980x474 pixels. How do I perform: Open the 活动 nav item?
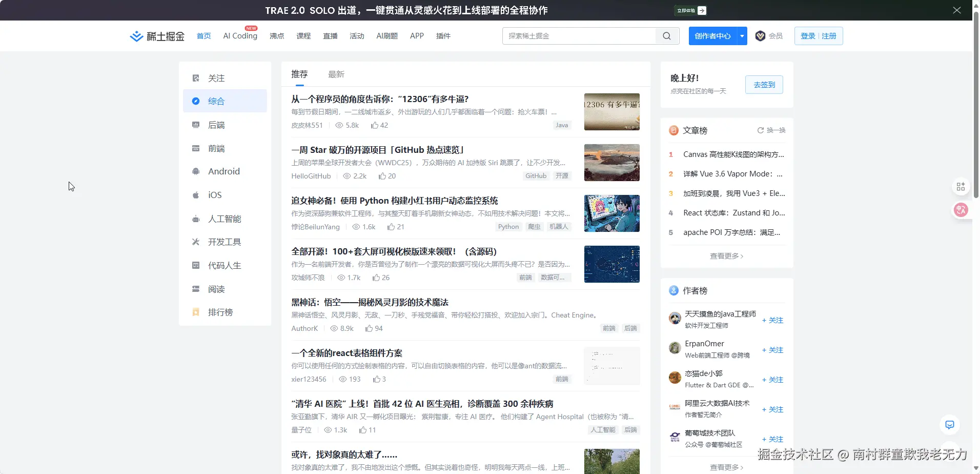357,36
